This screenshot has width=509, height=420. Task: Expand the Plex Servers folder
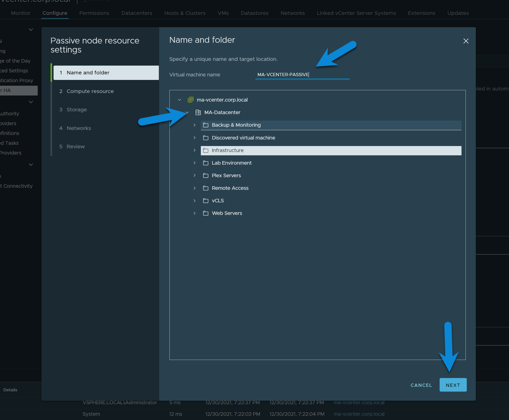195,175
